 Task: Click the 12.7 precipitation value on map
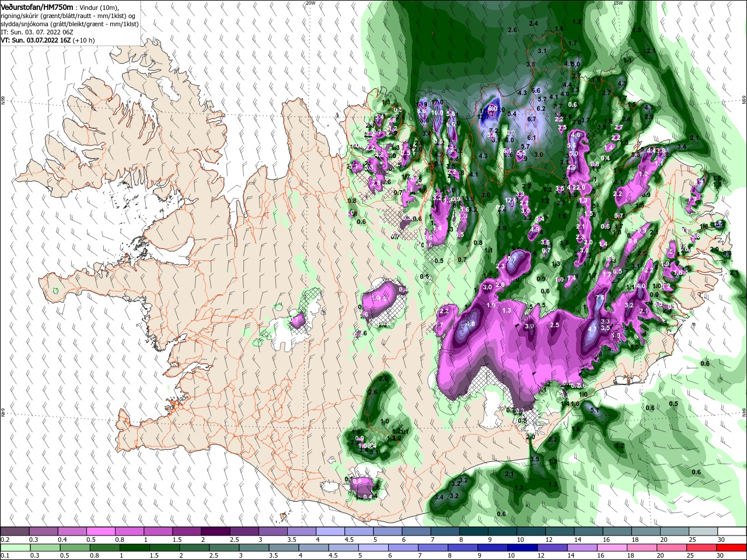pyautogui.click(x=483, y=117)
